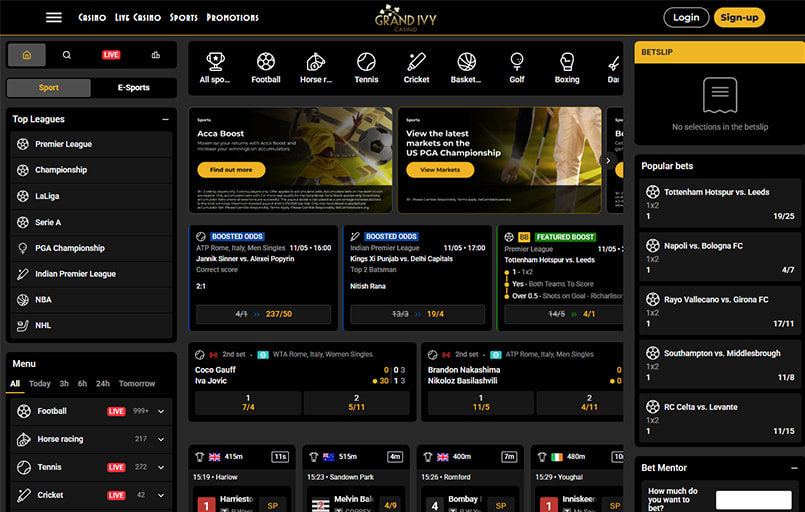This screenshot has height=512, width=805.
Task: Open the search magnifier icon
Action: click(x=67, y=55)
